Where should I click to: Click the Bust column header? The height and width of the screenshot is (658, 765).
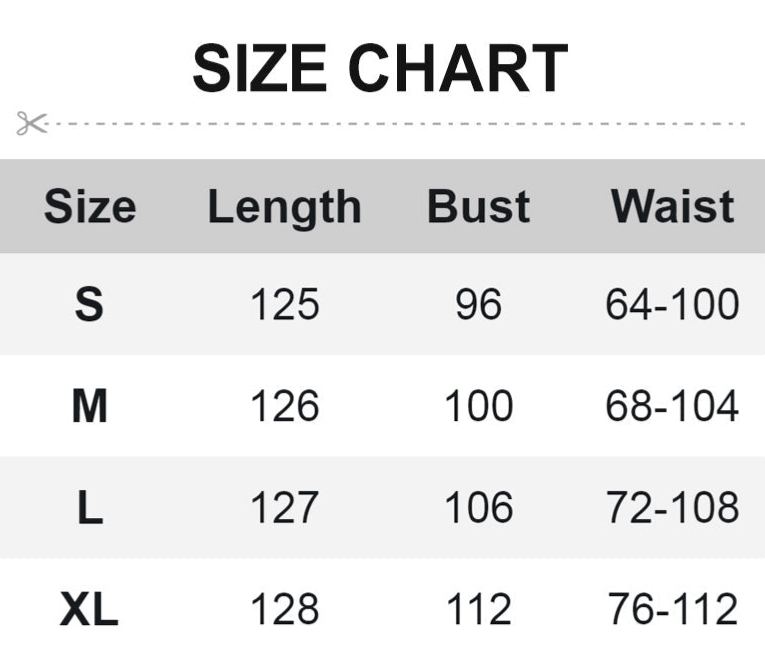tap(478, 207)
